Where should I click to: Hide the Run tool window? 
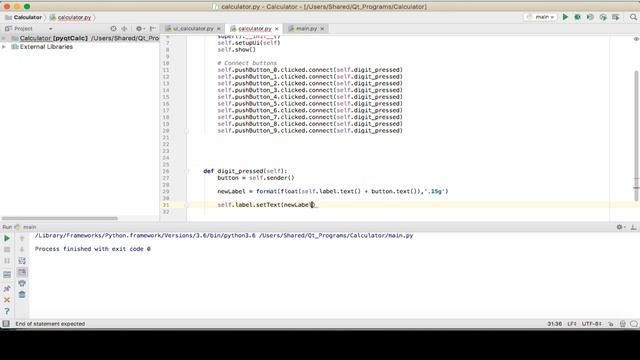click(x=633, y=227)
